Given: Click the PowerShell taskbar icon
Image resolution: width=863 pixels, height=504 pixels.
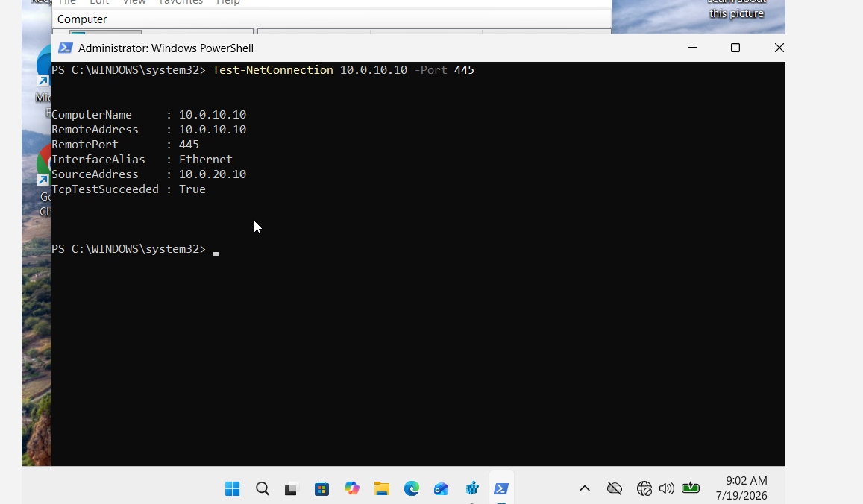Looking at the screenshot, I should tap(500, 488).
